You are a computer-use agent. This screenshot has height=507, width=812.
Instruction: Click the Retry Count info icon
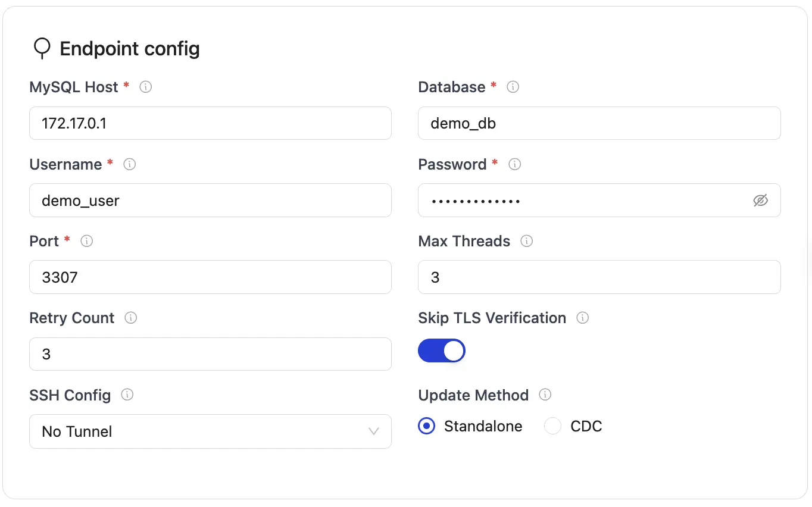tap(130, 318)
